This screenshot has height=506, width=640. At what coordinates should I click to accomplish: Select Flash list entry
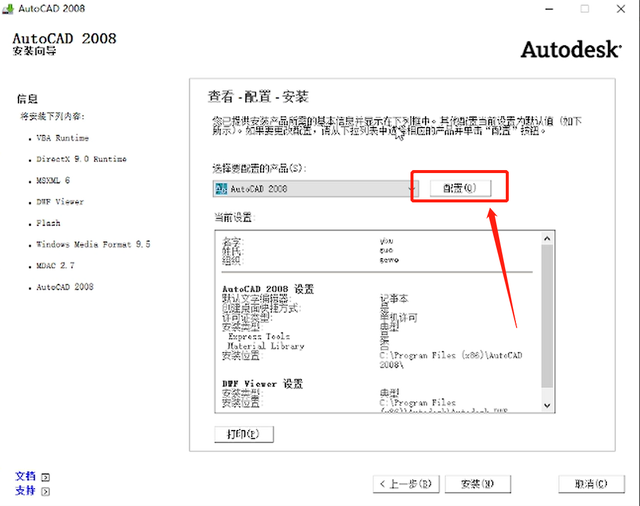(48, 223)
